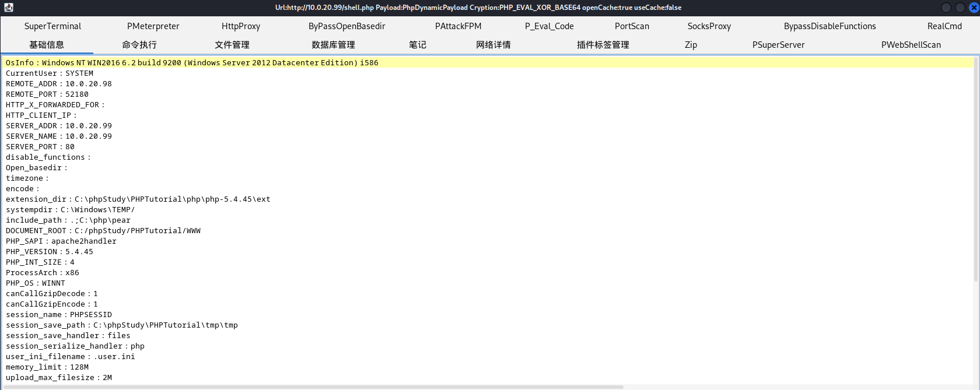The height and width of the screenshot is (390, 980).
Task: Click the canCallGzipEncode : 1 line
Action: (52, 304)
